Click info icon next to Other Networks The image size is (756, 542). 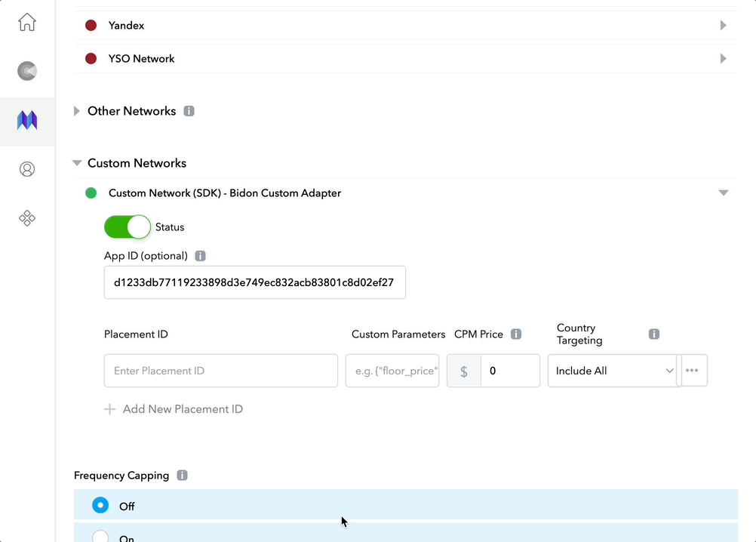pyautogui.click(x=189, y=111)
